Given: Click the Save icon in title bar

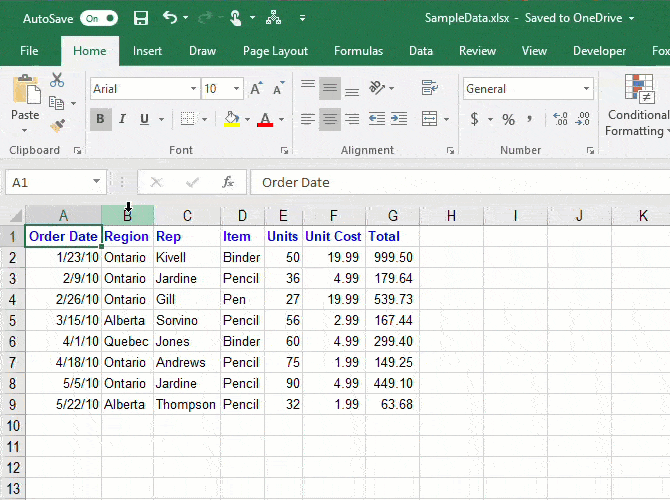Looking at the screenshot, I should [x=140, y=18].
